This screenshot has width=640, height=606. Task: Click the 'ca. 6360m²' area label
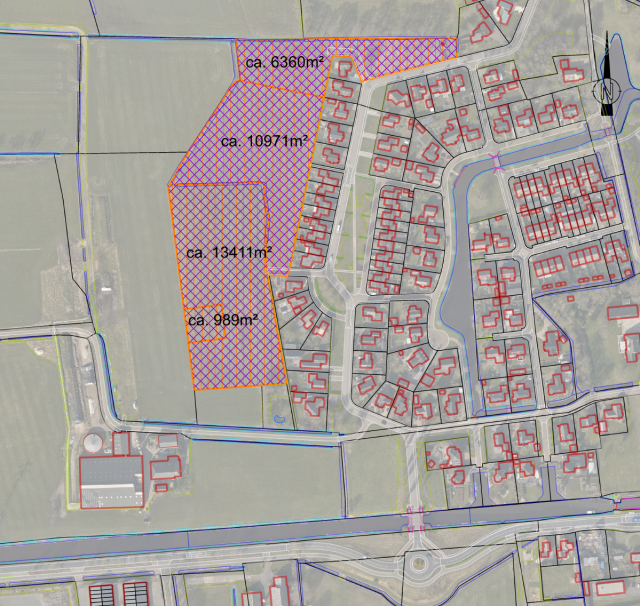pyautogui.click(x=284, y=62)
